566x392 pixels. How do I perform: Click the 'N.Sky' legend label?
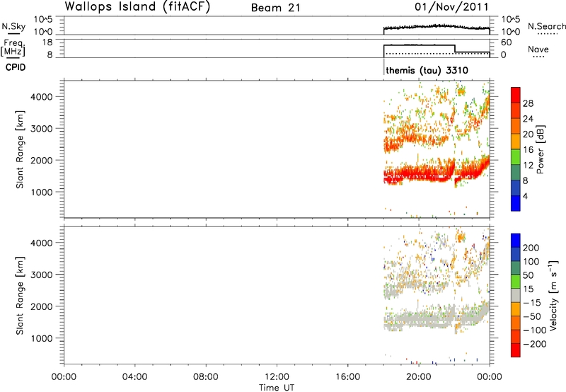[x=13, y=26]
